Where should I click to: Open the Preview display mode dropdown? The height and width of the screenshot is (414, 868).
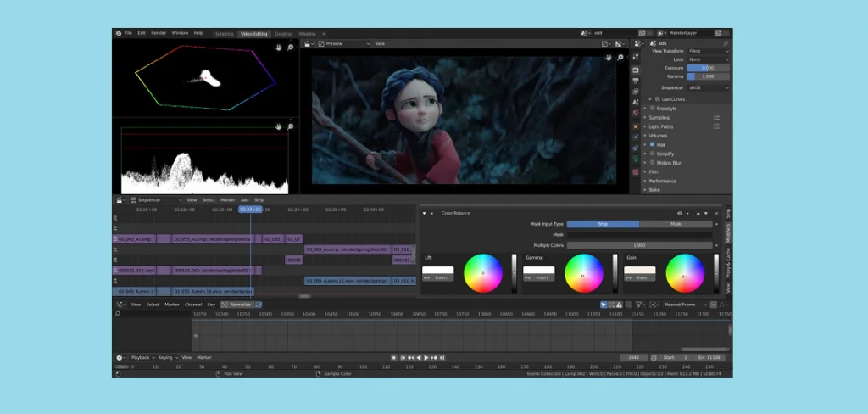[x=344, y=44]
